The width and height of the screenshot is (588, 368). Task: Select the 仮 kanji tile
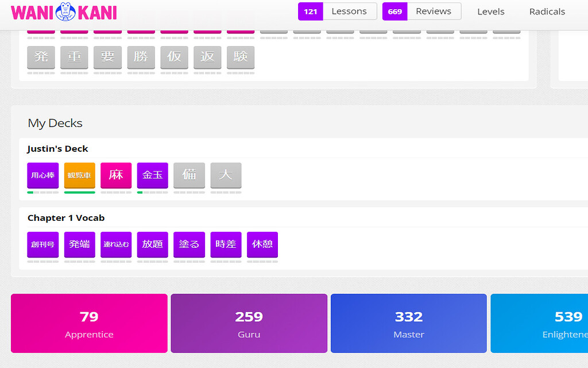[x=174, y=57]
